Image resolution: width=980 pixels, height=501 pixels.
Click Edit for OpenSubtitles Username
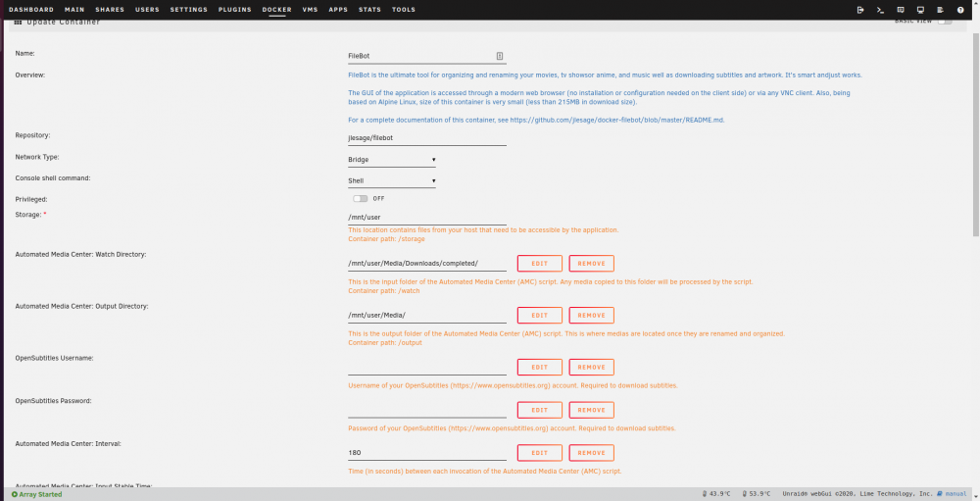pos(539,367)
